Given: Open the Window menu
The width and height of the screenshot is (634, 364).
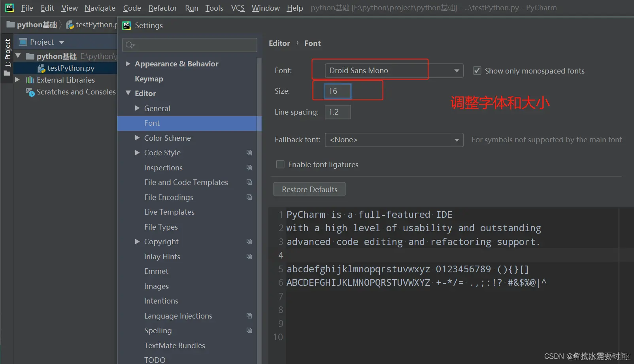Looking at the screenshot, I should pos(266,8).
